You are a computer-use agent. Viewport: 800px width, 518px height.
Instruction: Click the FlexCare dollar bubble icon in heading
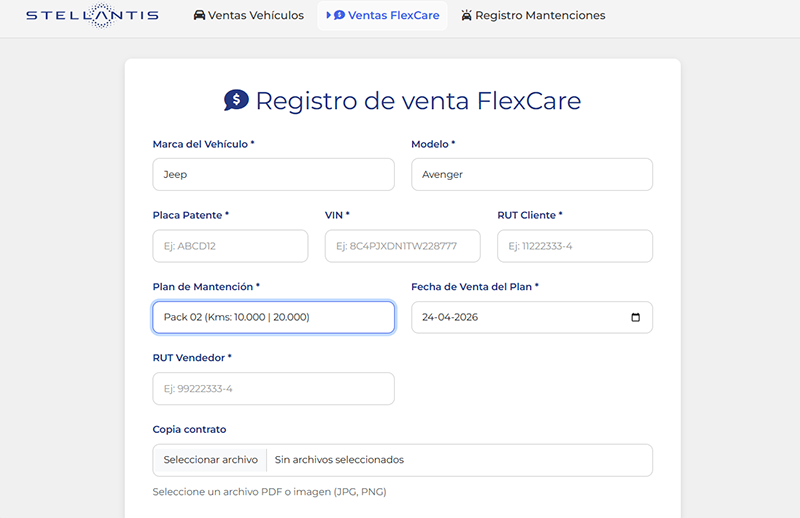point(236,100)
